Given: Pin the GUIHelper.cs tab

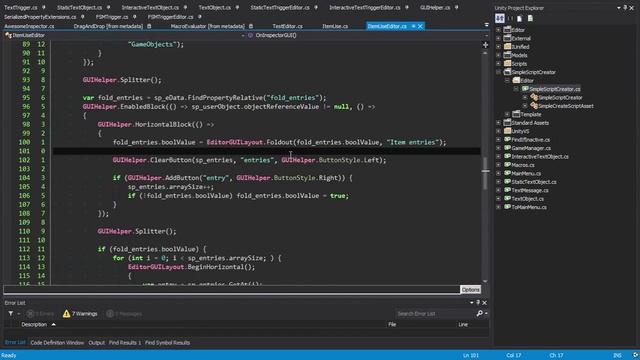Looking at the screenshot, I should 456,7.
